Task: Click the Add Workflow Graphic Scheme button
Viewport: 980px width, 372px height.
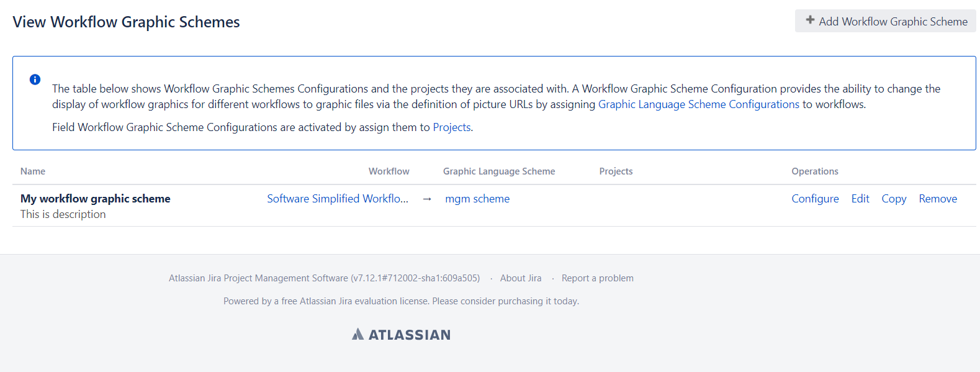Action: [885, 21]
